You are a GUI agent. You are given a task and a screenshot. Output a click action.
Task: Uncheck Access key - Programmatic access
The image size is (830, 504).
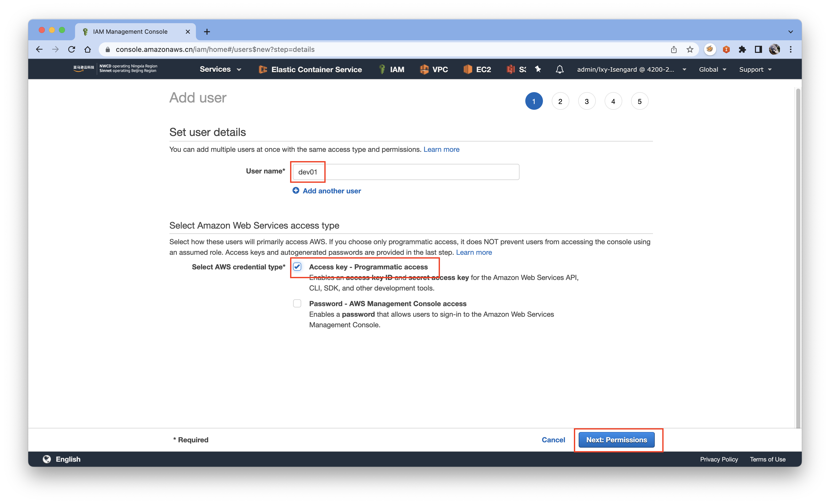point(297,267)
